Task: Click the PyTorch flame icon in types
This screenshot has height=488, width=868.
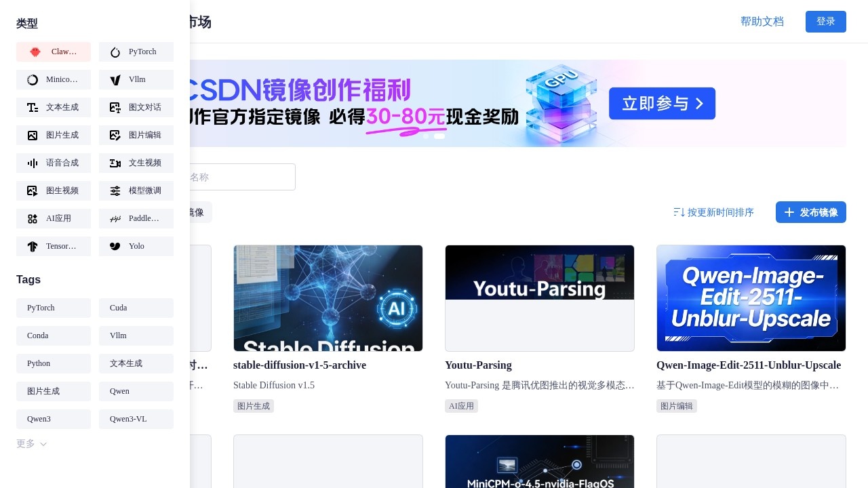Action: tap(115, 52)
